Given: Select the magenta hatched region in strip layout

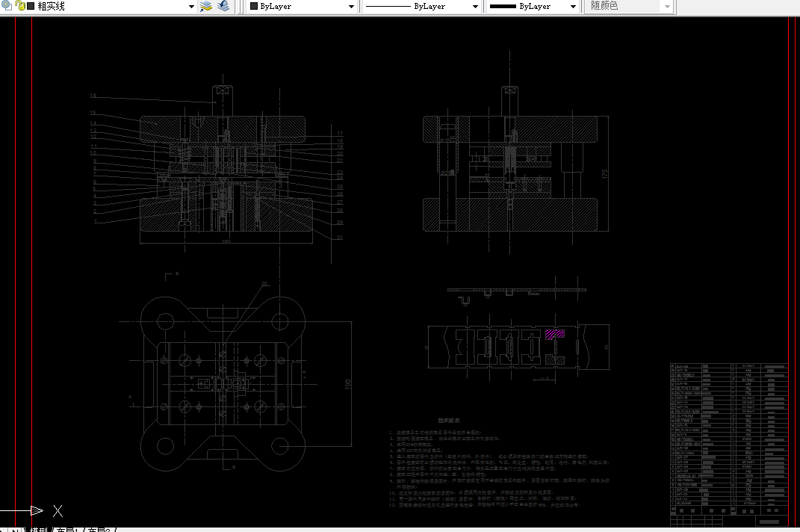Looking at the screenshot, I should (554, 334).
